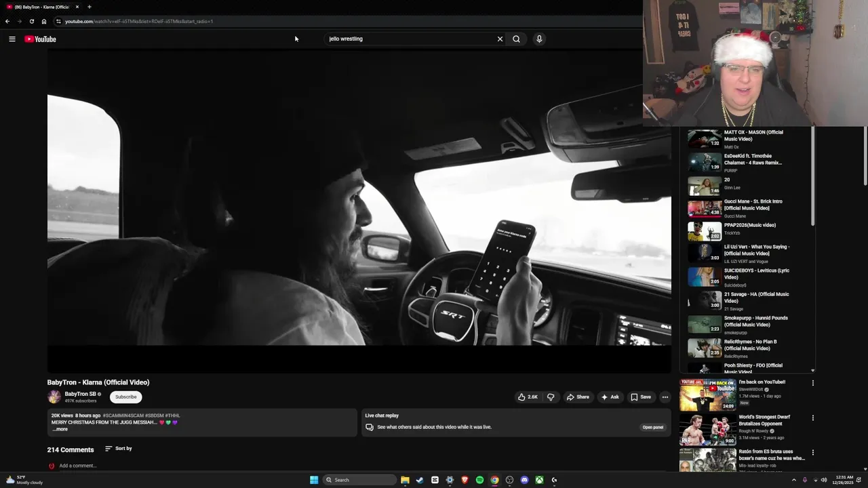Clear the search box with the X
The width and height of the screenshot is (868, 488).
[500, 39]
